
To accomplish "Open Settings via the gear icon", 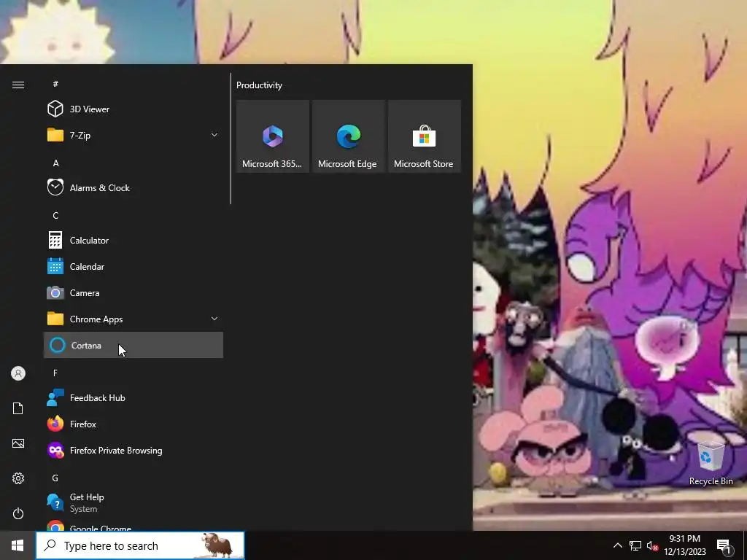I will (x=18, y=478).
